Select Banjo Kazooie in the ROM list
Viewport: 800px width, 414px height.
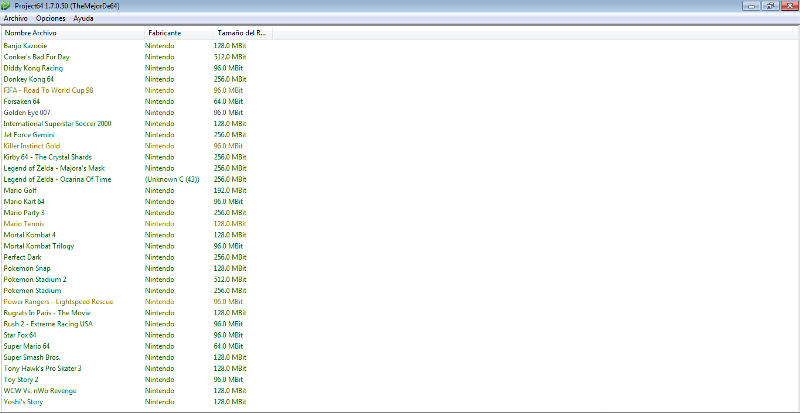coord(26,46)
